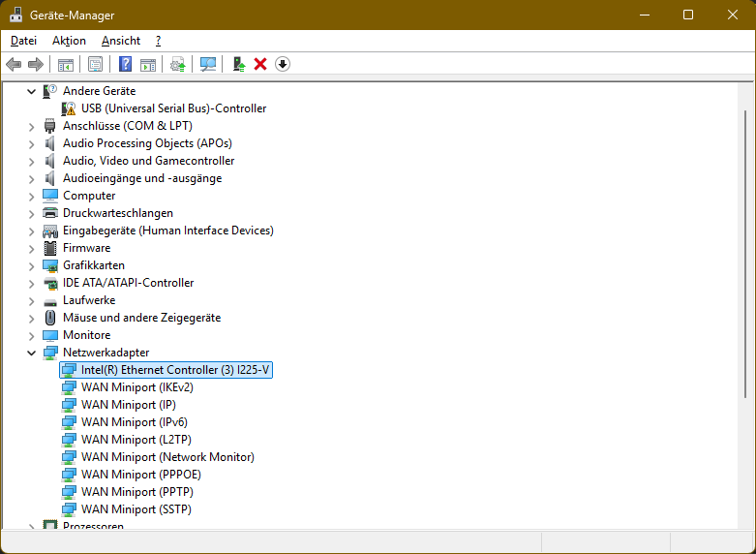Open the Ansicht menu
The width and height of the screenshot is (756, 554).
121,41
